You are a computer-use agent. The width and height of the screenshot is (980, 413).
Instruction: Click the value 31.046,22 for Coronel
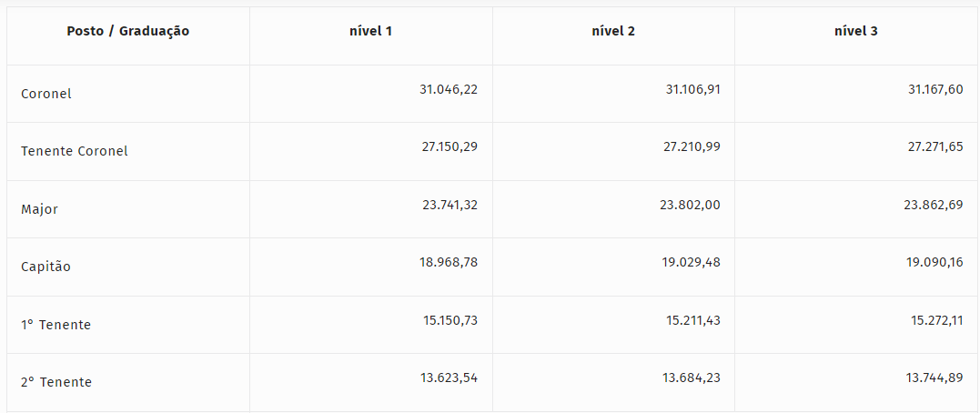click(449, 89)
